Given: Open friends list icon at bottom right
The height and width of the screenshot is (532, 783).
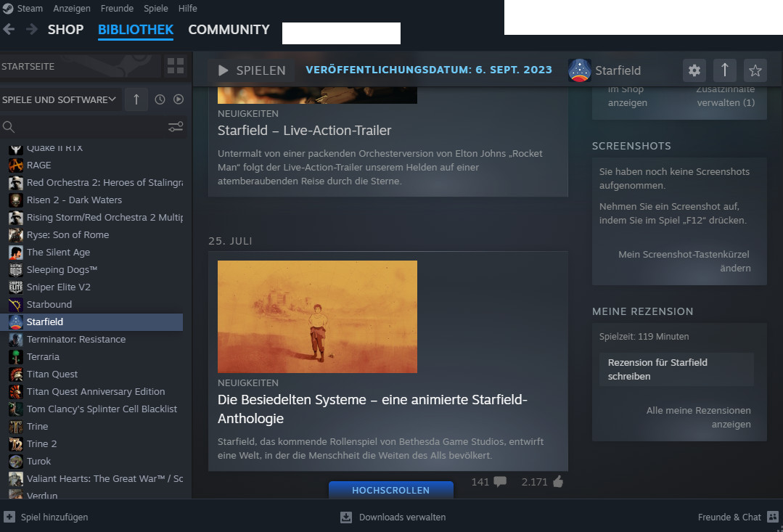Looking at the screenshot, I should pos(773,517).
